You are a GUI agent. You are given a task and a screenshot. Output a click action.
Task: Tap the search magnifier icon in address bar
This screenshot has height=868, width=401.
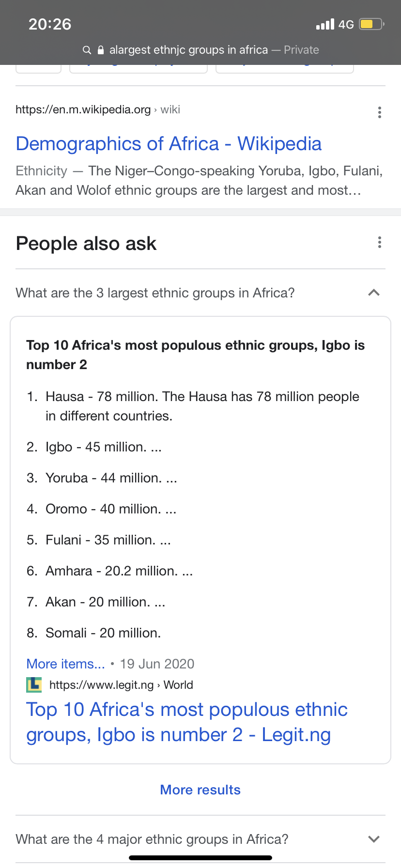(x=87, y=50)
